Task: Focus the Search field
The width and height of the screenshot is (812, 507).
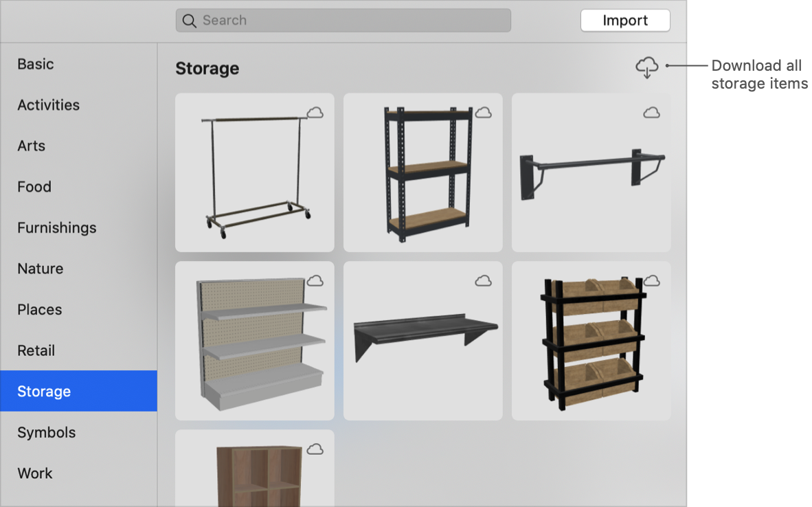Action: click(343, 20)
